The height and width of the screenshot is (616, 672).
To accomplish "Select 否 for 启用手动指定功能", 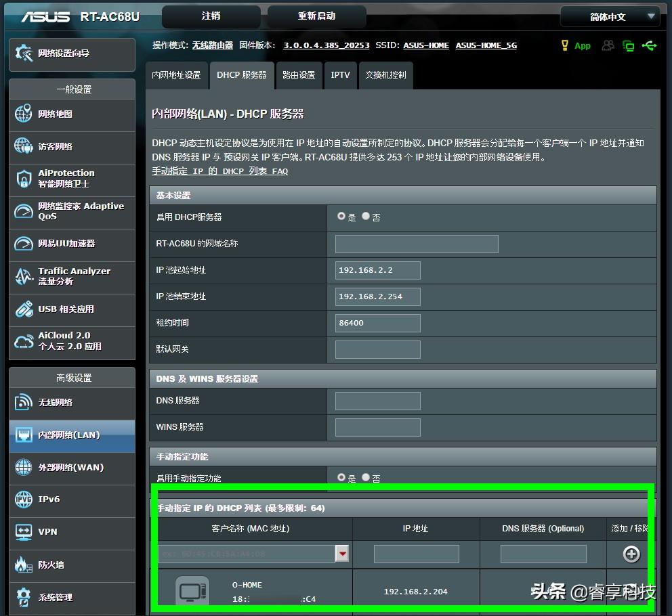I will pyautogui.click(x=366, y=477).
